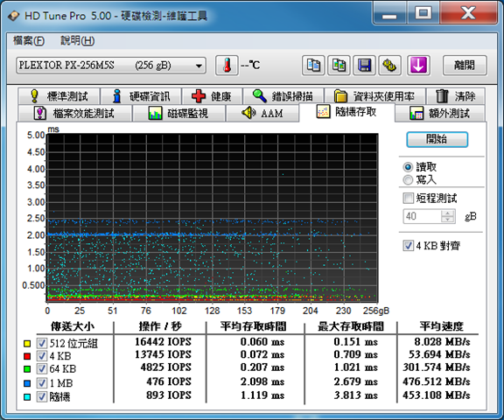504x420 pixels.
Task: Click the purple download arrow icon
Action: [418, 66]
